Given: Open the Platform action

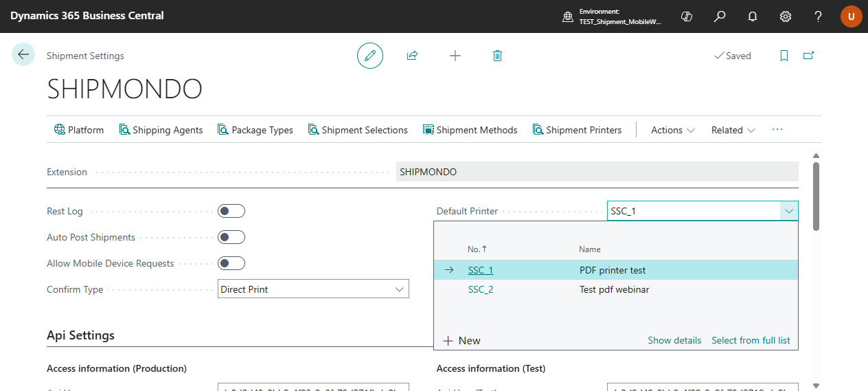Looking at the screenshot, I should (79, 130).
